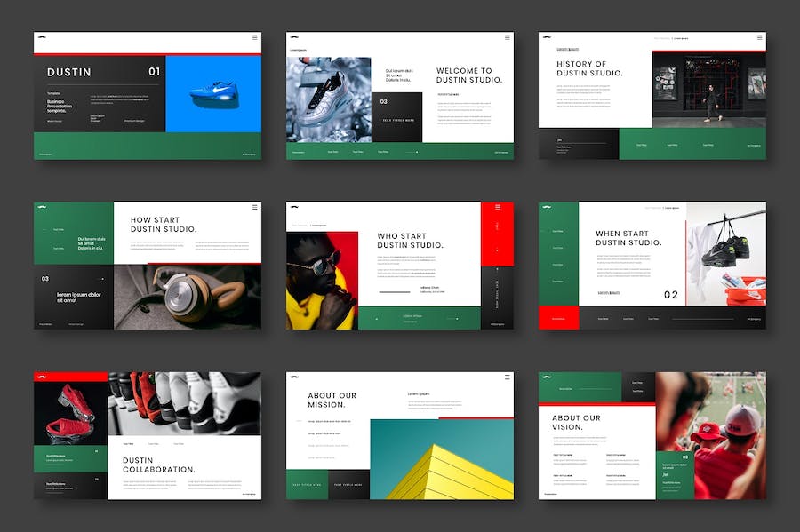The height and width of the screenshot is (532, 800).
Task: Click the Dustin Collaboration heading text
Action: click(158, 465)
